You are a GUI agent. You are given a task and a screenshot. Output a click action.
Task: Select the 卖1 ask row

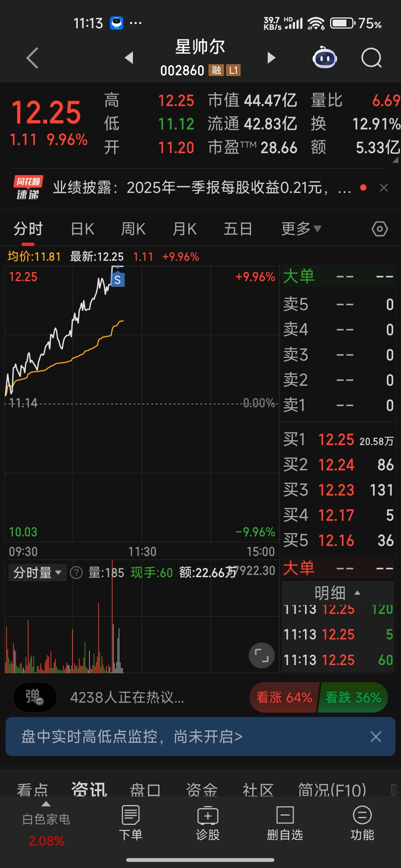338,405
